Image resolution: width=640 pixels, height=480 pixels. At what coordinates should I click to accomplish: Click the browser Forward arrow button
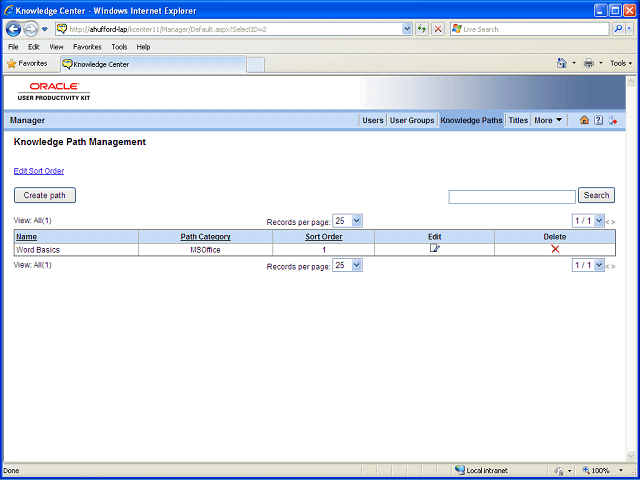[30, 29]
